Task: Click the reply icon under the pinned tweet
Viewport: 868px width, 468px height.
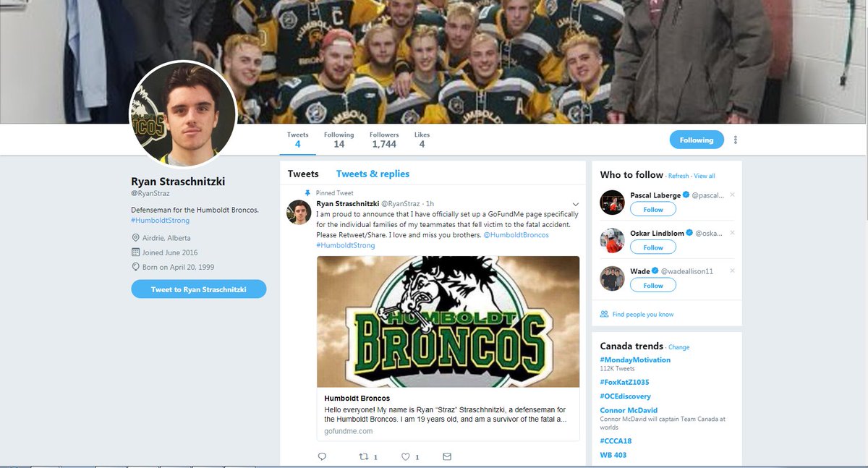Action: 322,456
